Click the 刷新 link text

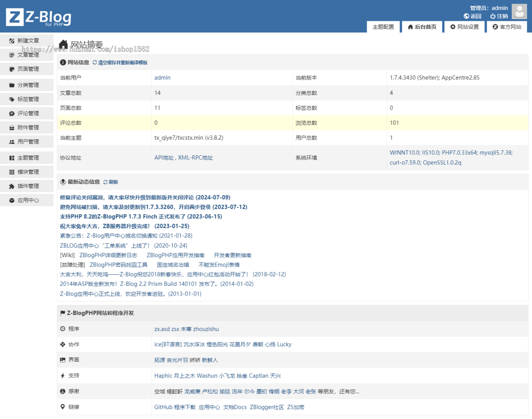(x=113, y=182)
